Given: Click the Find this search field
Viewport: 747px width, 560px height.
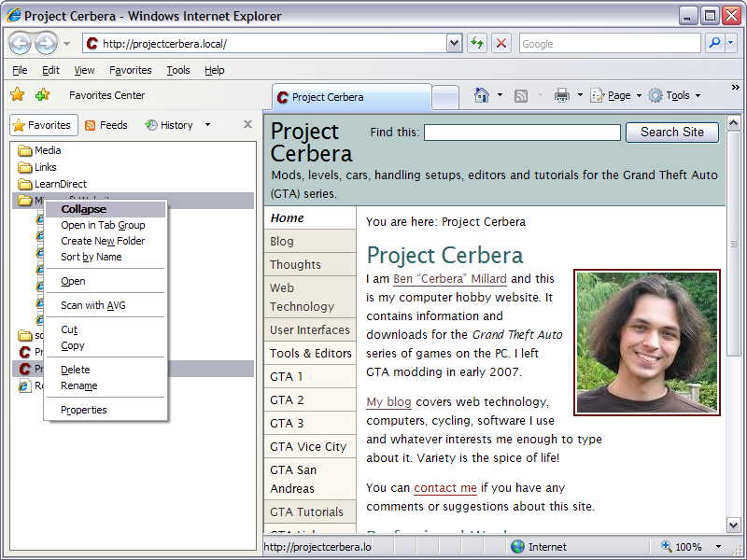Looking at the screenshot, I should [x=522, y=133].
